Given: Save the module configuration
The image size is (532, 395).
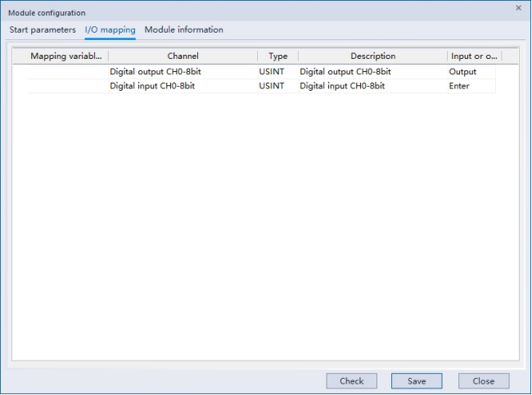Looking at the screenshot, I should click(417, 381).
